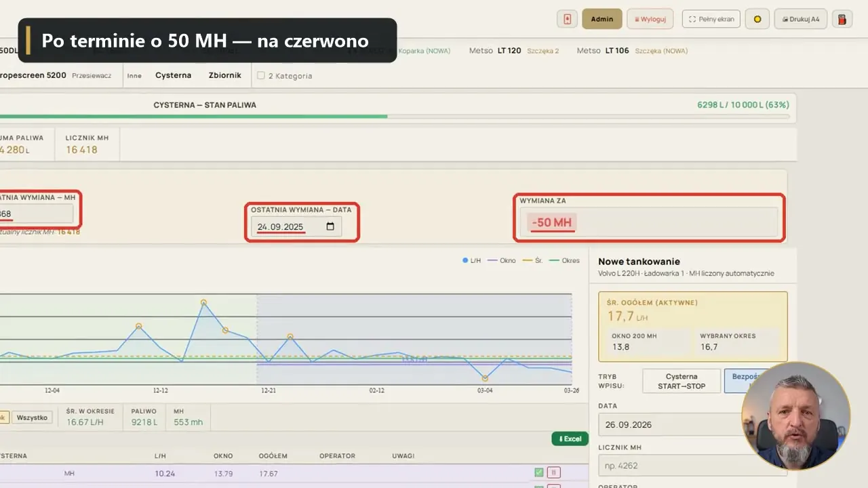Toggle the Okno series in the chart legend
The image size is (868, 488).
[x=501, y=260]
